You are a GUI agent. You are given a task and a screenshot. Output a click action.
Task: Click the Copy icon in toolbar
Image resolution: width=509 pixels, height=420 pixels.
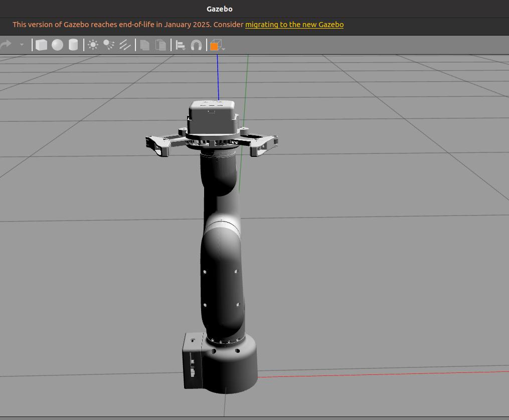click(145, 45)
